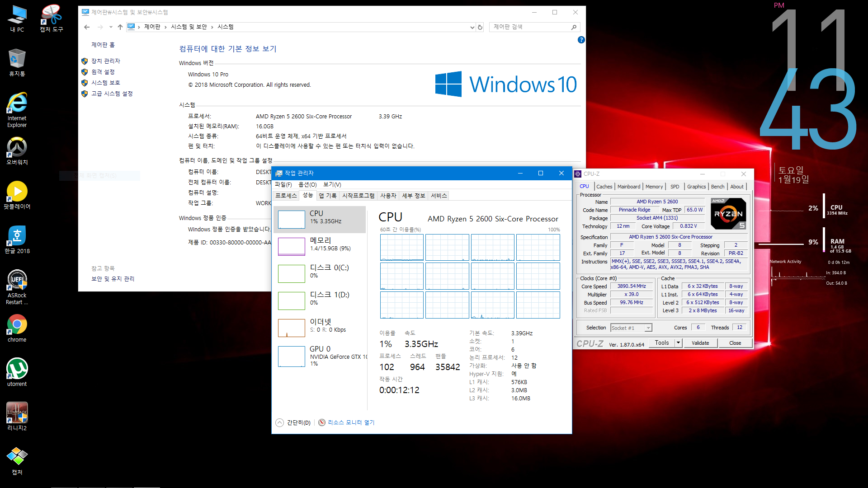
Task: Switch to the 프로세스 tab in Task Manager
Action: [286, 196]
